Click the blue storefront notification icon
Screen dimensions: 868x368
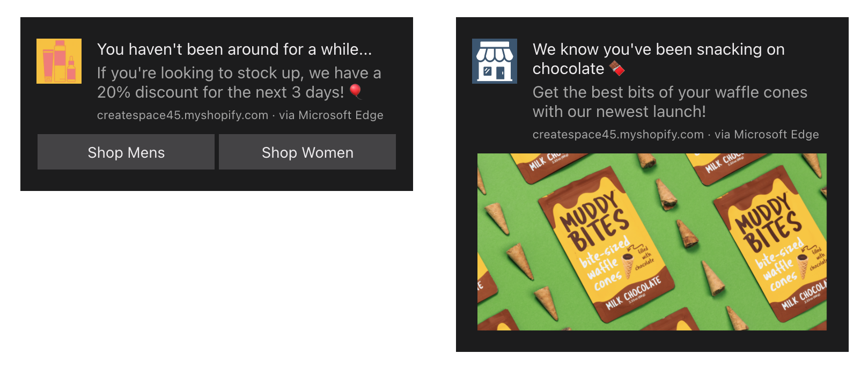(x=494, y=61)
